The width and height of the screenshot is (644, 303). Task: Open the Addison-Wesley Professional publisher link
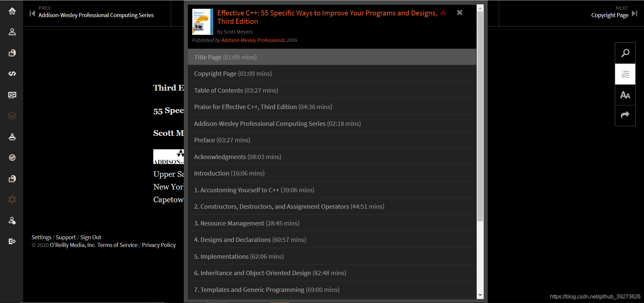[253, 40]
